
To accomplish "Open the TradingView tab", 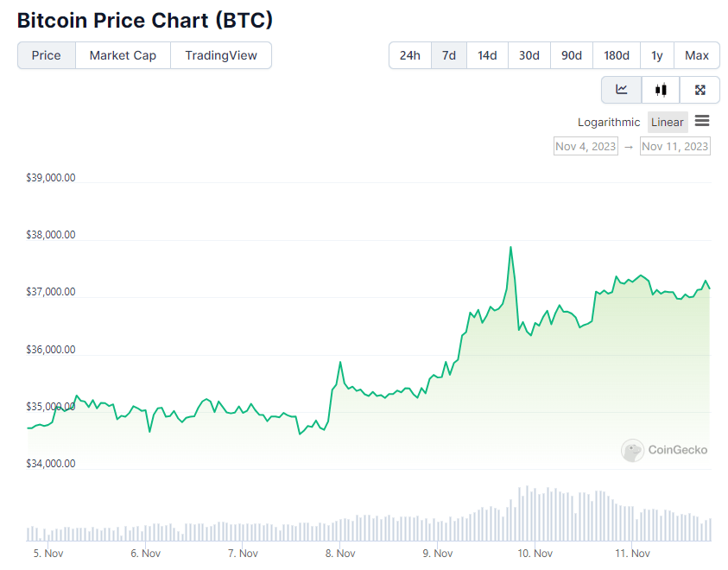I will [221, 55].
